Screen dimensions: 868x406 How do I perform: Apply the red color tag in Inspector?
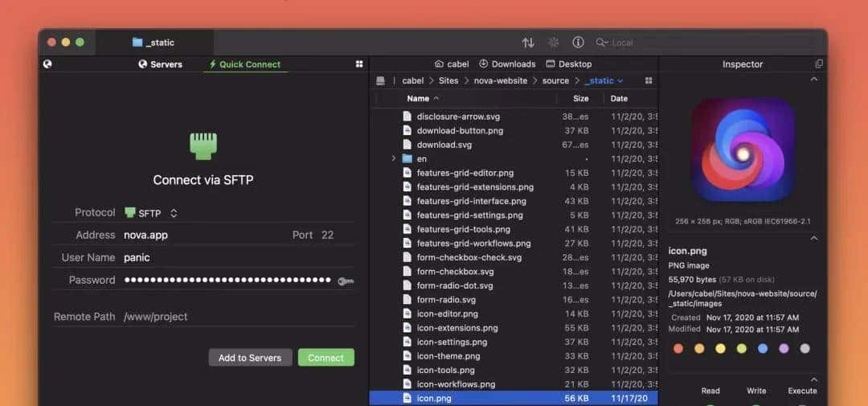tap(678, 349)
